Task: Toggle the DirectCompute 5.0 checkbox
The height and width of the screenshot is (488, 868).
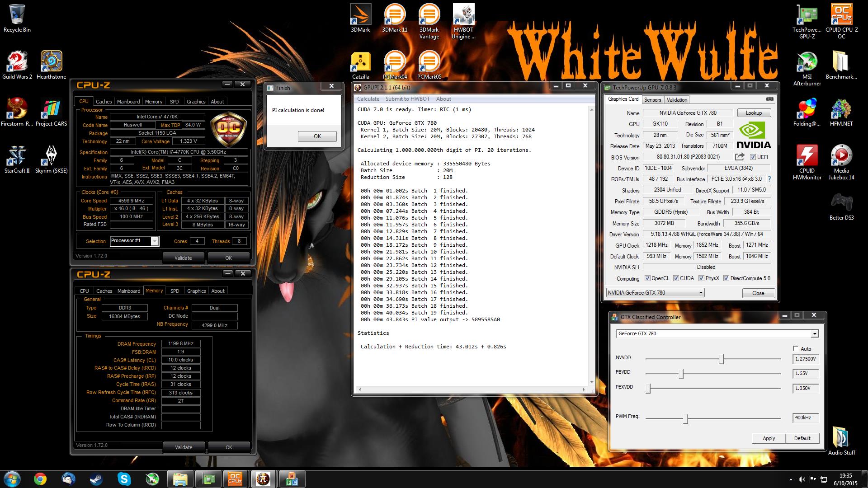Action: click(x=726, y=278)
